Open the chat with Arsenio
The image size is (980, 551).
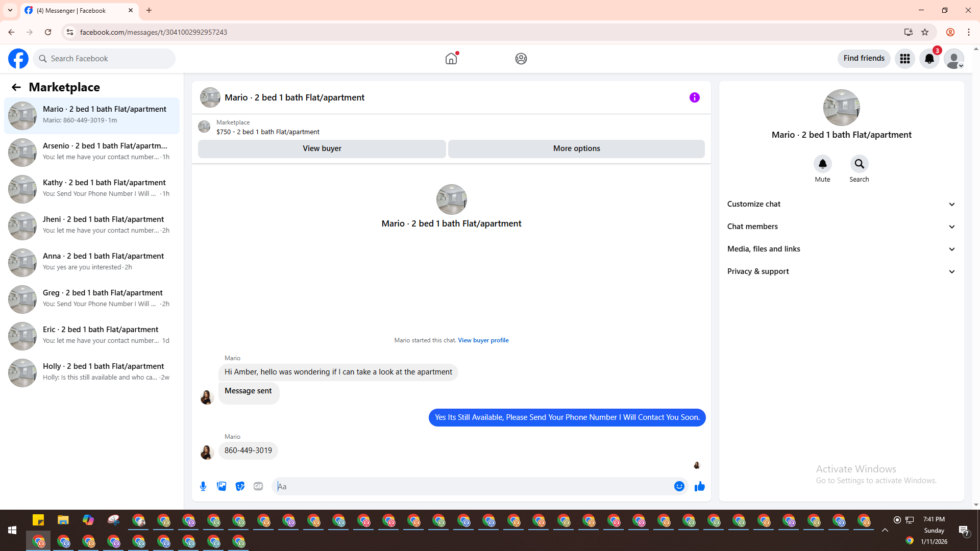click(x=92, y=153)
